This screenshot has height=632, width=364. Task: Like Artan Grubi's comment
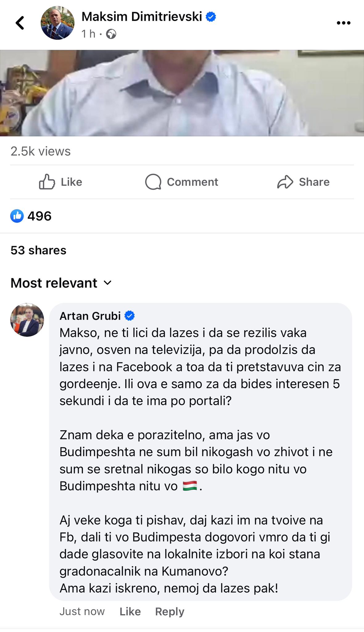pos(130,611)
